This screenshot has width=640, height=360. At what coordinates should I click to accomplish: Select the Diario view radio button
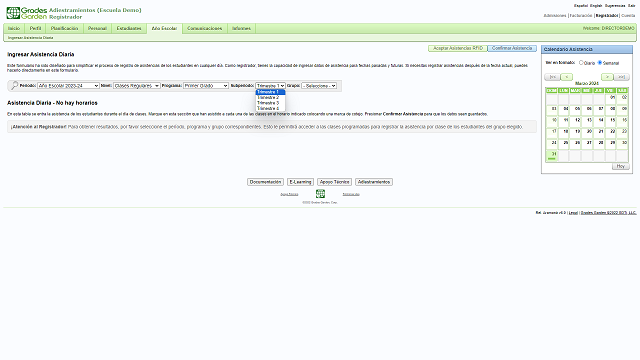coord(581,62)
